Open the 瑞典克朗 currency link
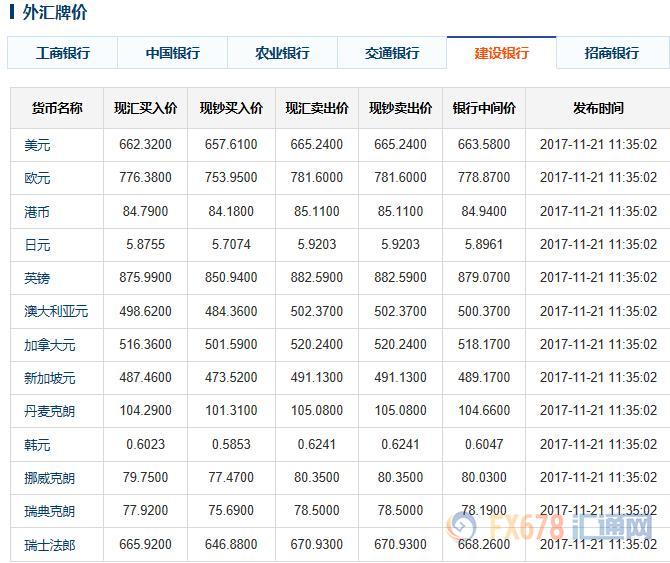 point(50,511)
